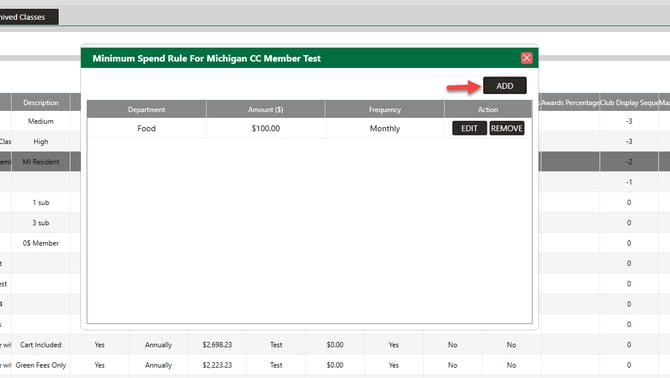The image size is (670, 378).
Task: Select the MI Resident class row
Action: click(x=41, y=162)
